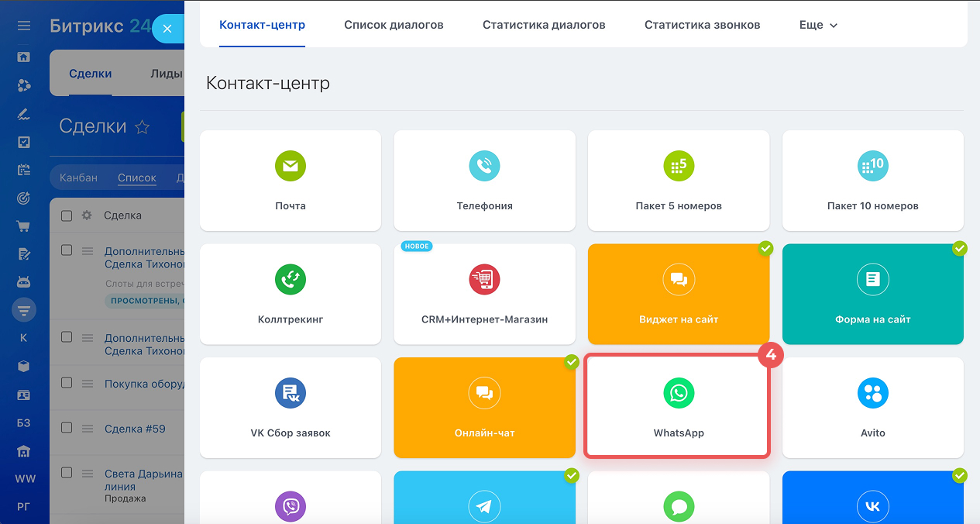The width and height of the screenshot is (980, 524).
Task: Open the robot head sidebar icon
Action: coord(24,282)
